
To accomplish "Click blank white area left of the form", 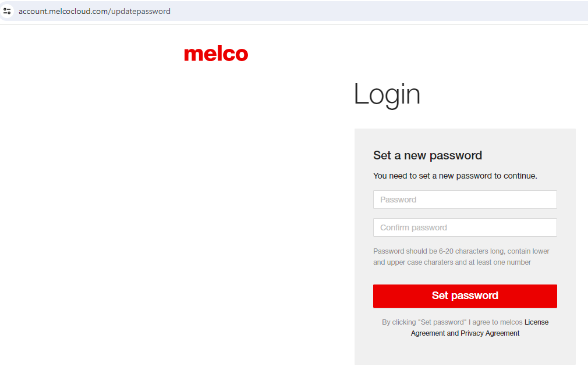I will (175, 233).
